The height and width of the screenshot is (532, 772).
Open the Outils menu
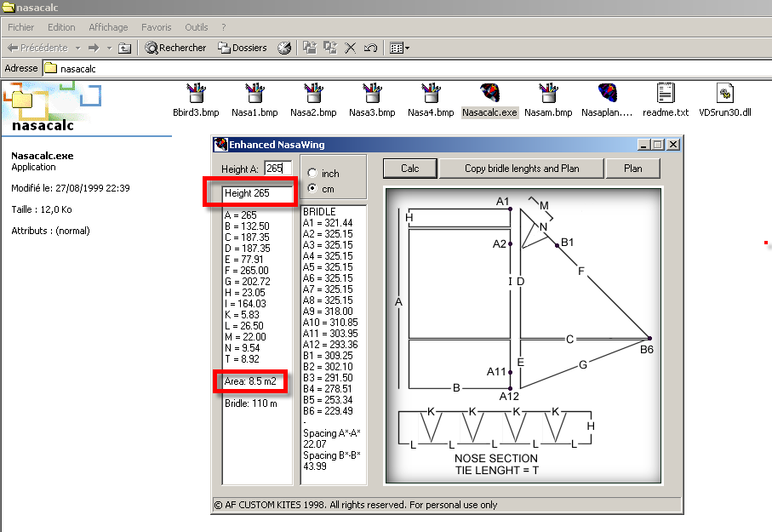coord(197,27)
